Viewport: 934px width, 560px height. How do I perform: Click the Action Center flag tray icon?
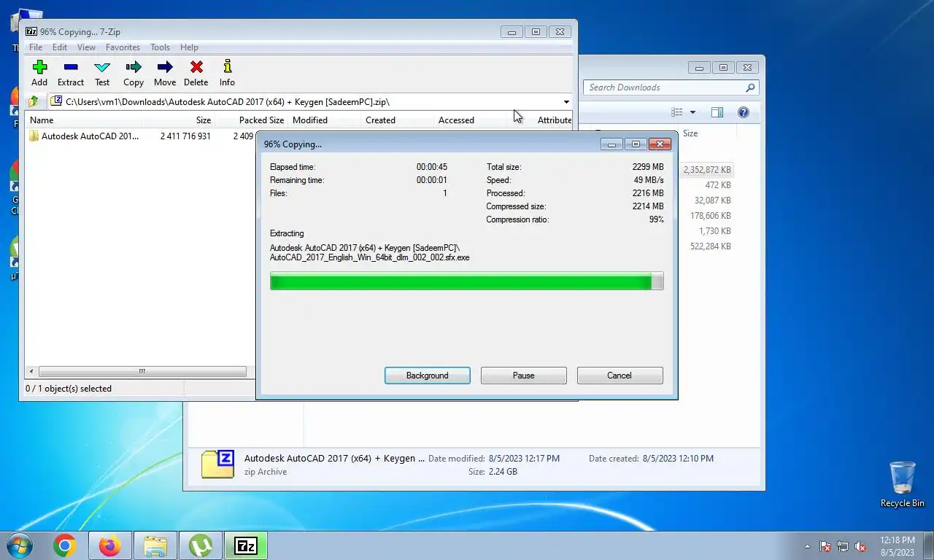(x=825, y=546)
